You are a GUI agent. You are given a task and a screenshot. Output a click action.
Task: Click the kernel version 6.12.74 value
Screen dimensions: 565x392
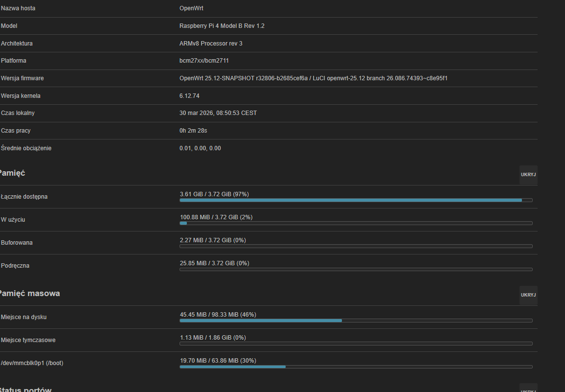coord(189,96)
